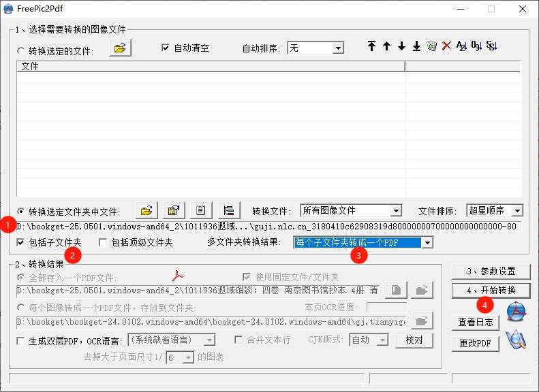Viewport: 539px width, 392px height.
Task: Open 3、参数设置 settings button
Action: [x=490, y=272]
